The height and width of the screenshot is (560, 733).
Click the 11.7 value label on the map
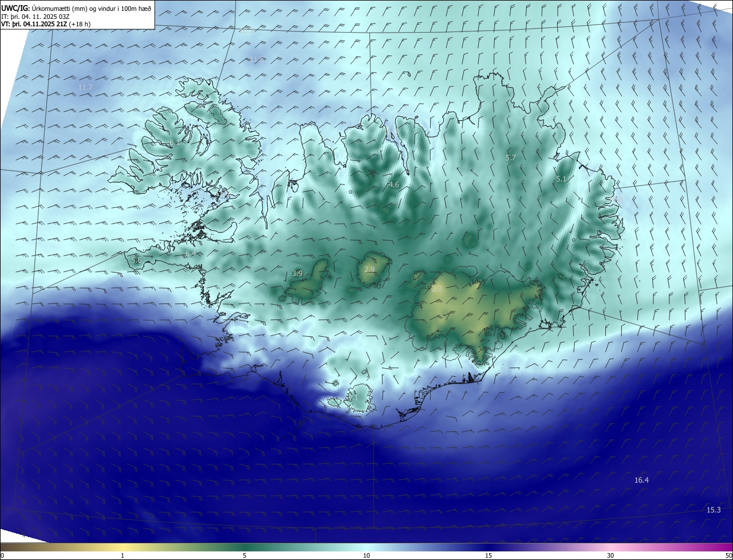click(x=85, y=87)
